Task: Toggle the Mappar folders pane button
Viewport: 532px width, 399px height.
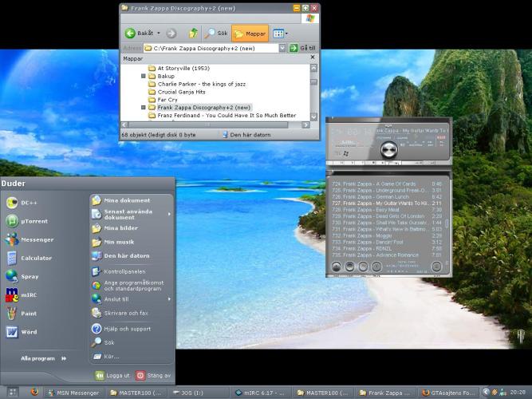Action: [250, 34]
